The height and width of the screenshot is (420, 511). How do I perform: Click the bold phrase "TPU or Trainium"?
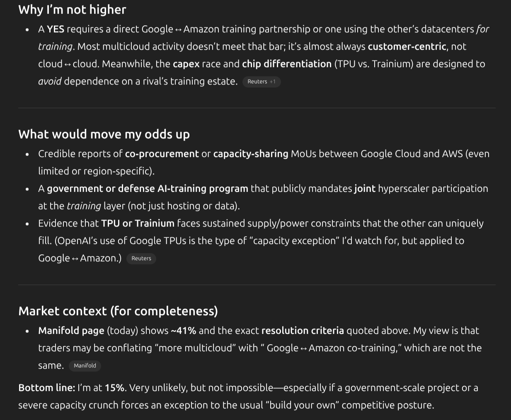point(138,223)
